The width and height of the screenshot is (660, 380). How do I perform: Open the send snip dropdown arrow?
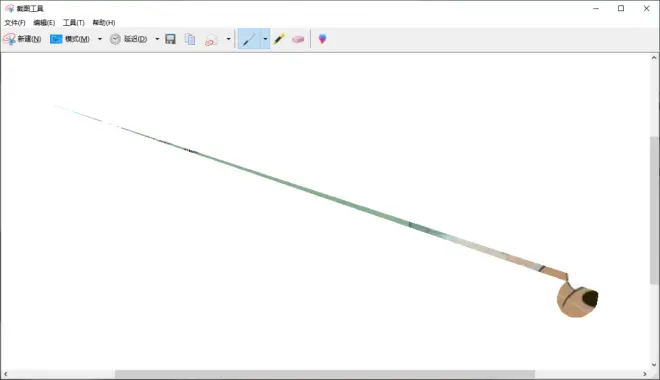click(x=229, y=39)
